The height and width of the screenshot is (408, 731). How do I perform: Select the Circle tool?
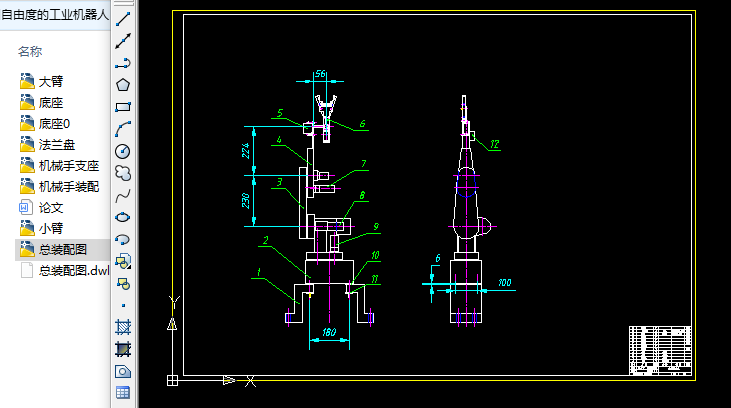click(x=123, y=151)
